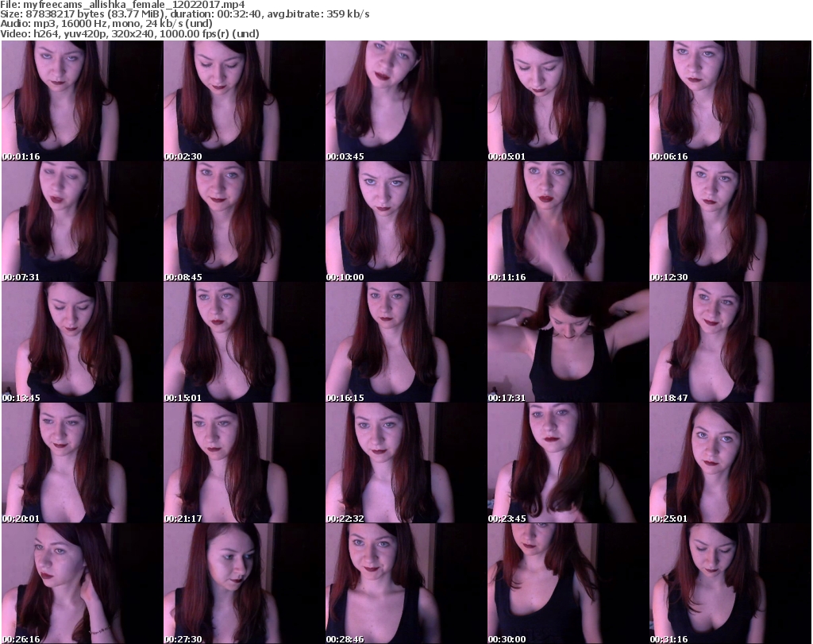The width and height of the screenshot is (813, 644).
Task: Open the thumbnail timestamped 00:08:45
Action: tap(245, 222)
